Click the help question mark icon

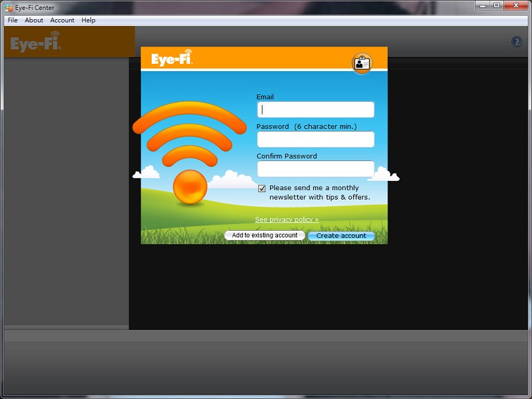[x=517, y=42]
